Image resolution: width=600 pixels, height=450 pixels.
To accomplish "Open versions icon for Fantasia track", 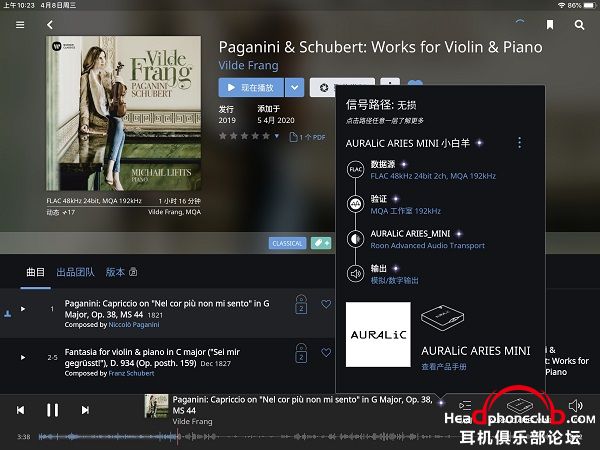I will tap(301, 353).
